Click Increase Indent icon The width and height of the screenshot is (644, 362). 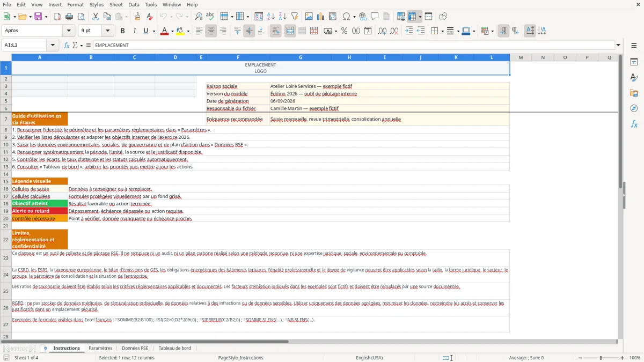pyautogui.click(x=409, y=31)
